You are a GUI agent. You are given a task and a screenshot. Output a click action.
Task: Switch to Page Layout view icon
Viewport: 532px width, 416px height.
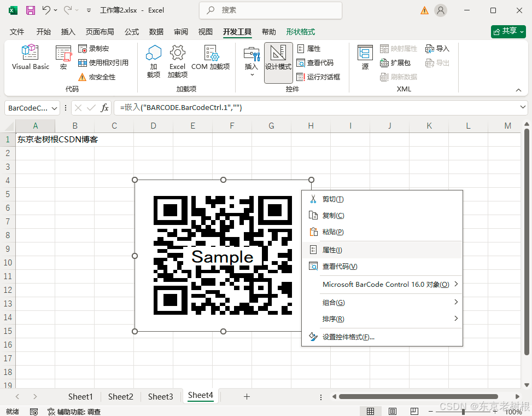[392, 412]
